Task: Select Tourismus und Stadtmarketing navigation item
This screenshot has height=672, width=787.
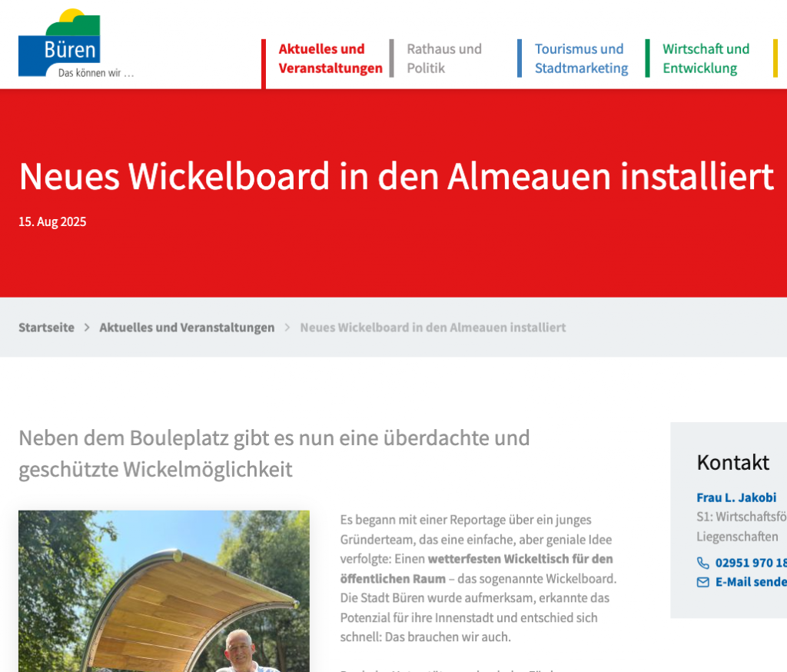Action: [580, 58]
